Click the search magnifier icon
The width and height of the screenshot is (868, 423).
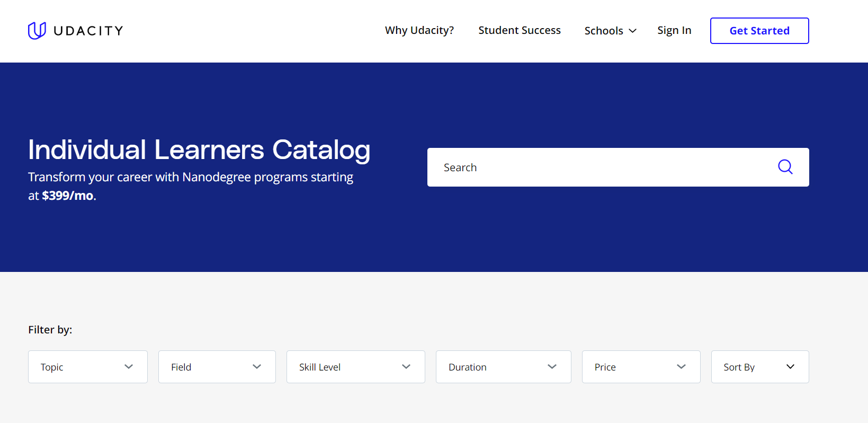click(785, 167)
